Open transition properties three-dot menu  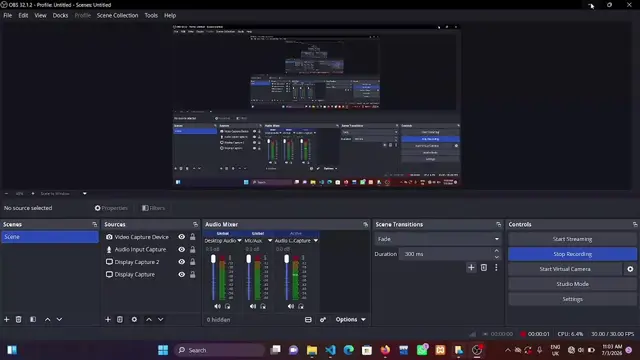(496, 268)
